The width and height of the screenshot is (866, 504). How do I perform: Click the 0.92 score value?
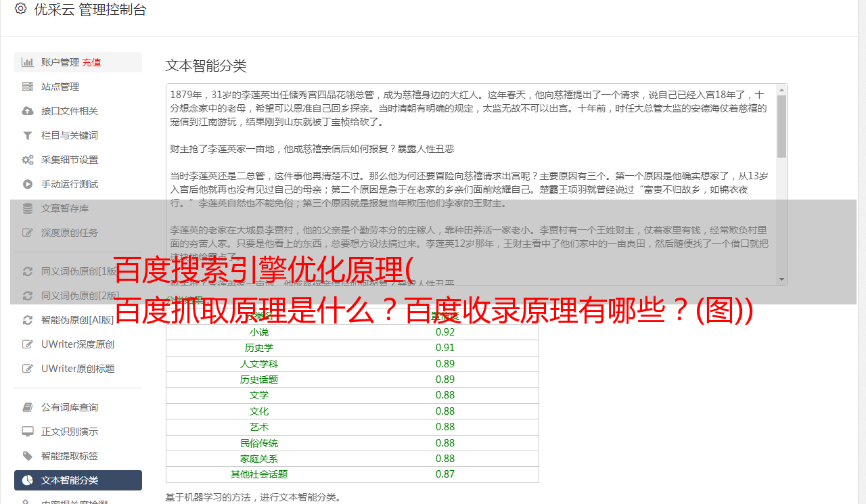coord(445,332)
